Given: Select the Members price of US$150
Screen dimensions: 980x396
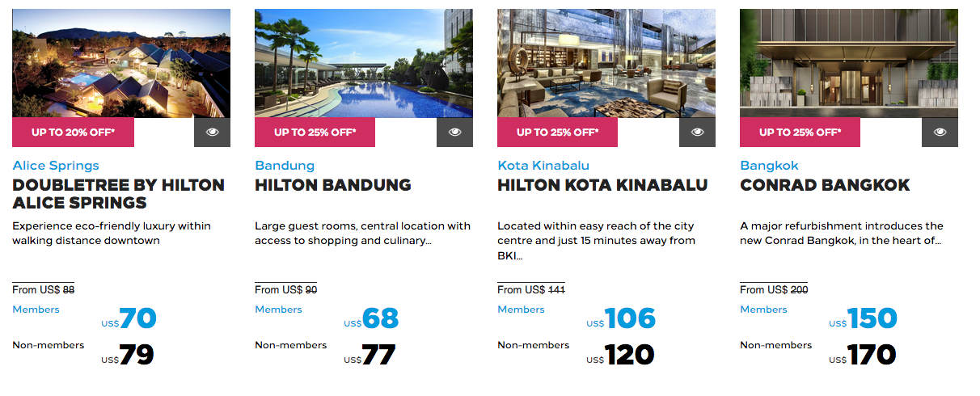Looking at the screenshot, I should pos(872,318).
